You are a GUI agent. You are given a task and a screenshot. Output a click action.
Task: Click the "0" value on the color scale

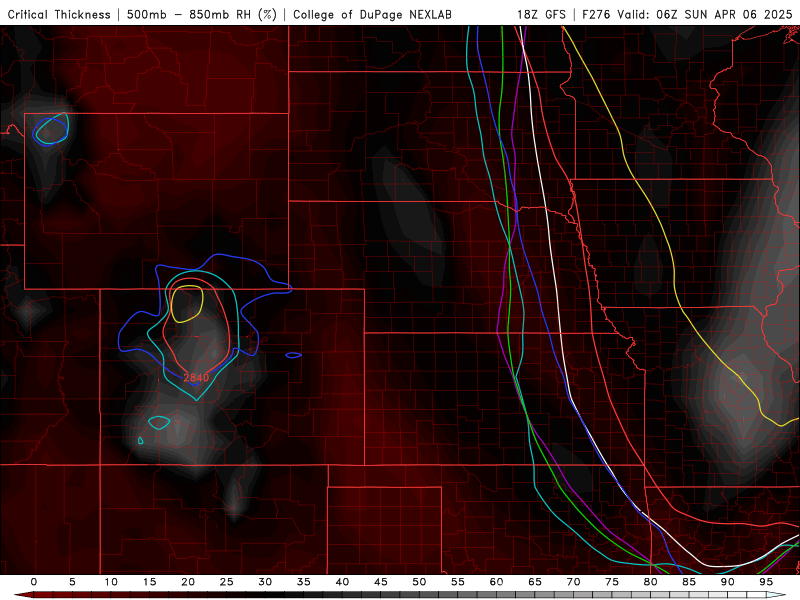tap(34, 582)
